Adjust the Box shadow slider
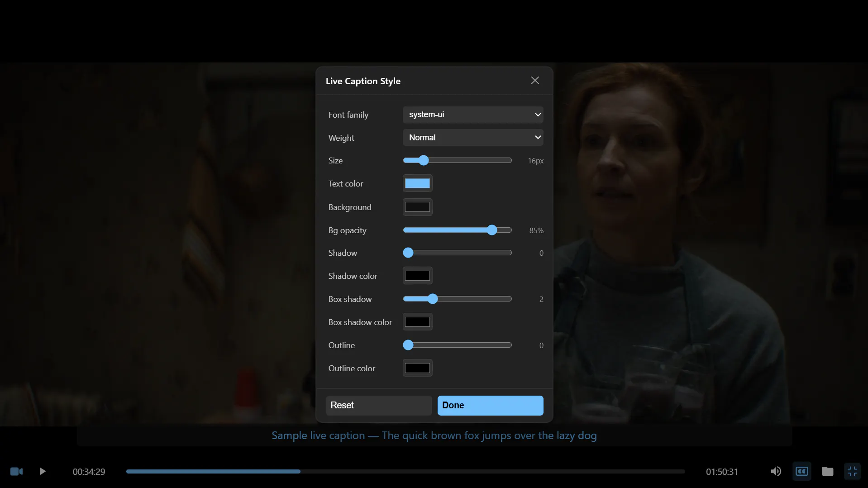 (457, 299)
